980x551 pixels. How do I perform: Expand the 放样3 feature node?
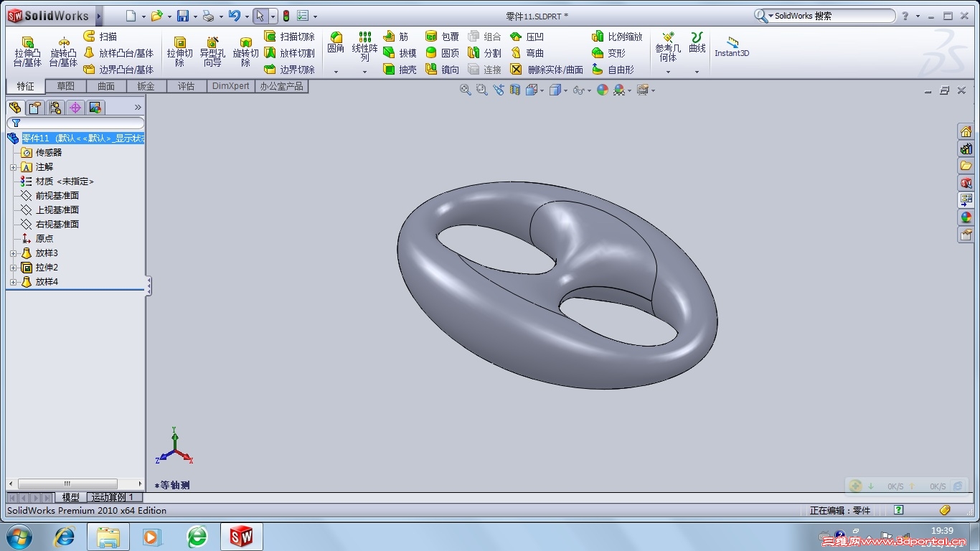pyautogui.click(x=13, y=253)
